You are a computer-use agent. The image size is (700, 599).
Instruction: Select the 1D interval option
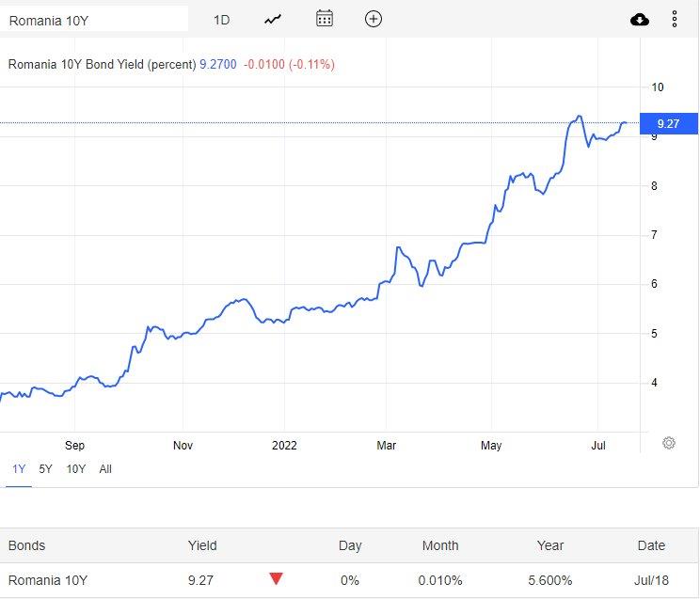[222, 19]
